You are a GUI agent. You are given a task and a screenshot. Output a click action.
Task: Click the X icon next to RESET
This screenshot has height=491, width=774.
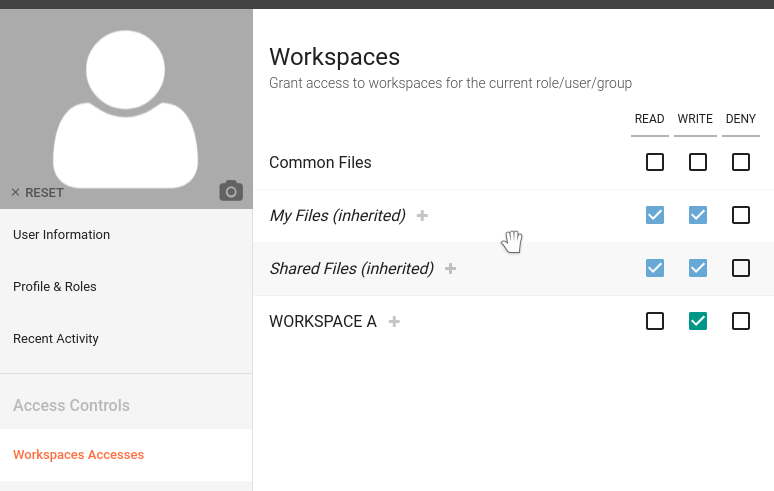tap(15, 192)
